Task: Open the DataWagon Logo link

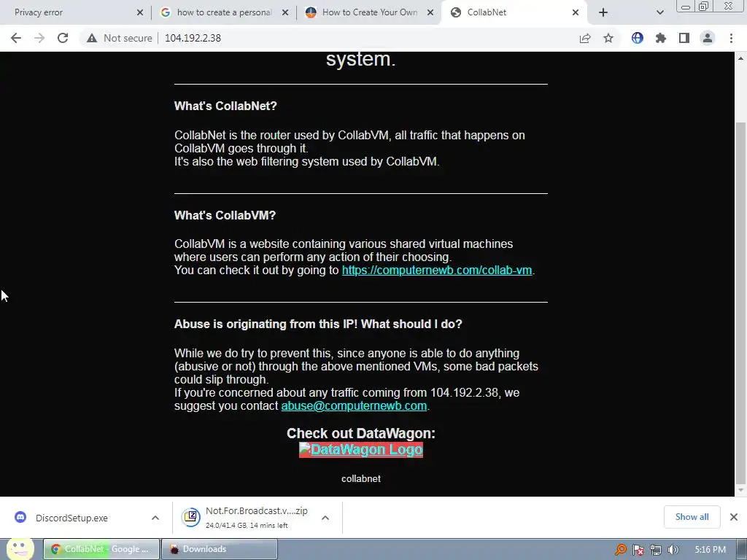Action: point(360,449)
